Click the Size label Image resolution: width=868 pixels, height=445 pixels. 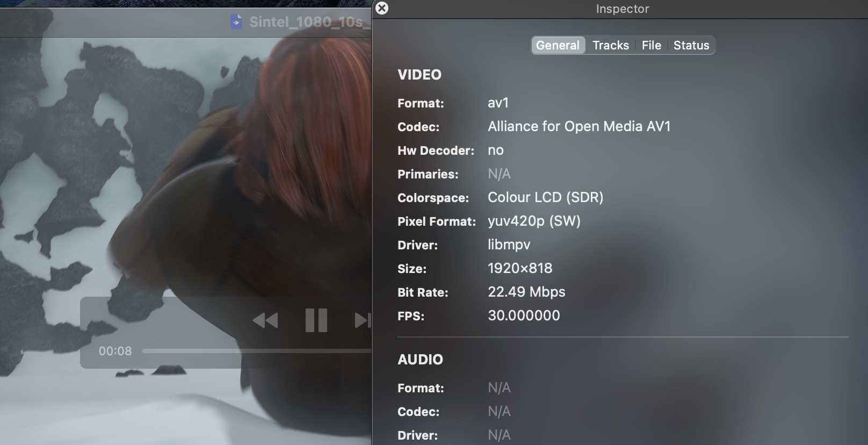click(x=412, y=269)
